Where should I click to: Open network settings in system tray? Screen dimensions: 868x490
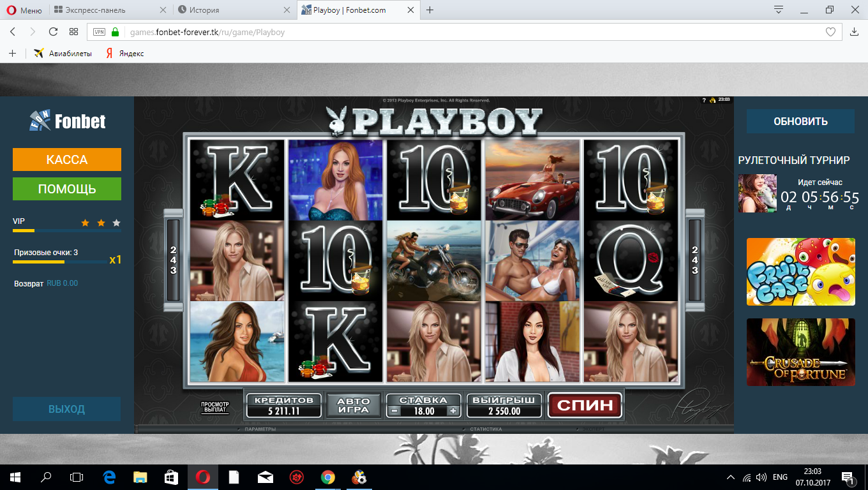point(747,477)
